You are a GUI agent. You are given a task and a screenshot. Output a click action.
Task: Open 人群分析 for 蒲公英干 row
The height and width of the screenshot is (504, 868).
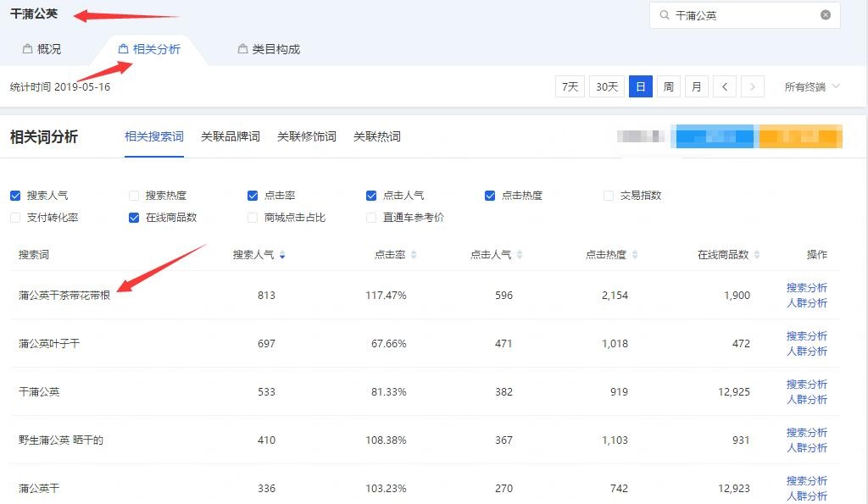pos(807,496)
